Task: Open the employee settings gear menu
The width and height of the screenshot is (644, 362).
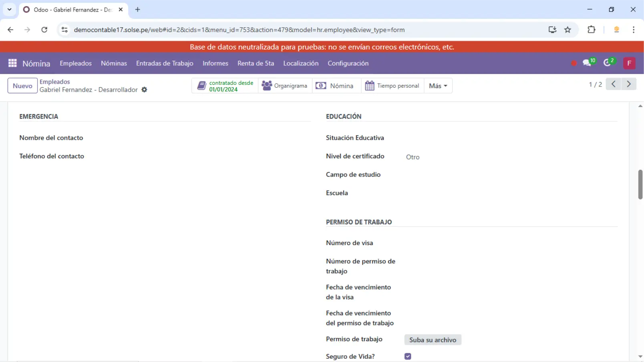Action: [145, 90]
